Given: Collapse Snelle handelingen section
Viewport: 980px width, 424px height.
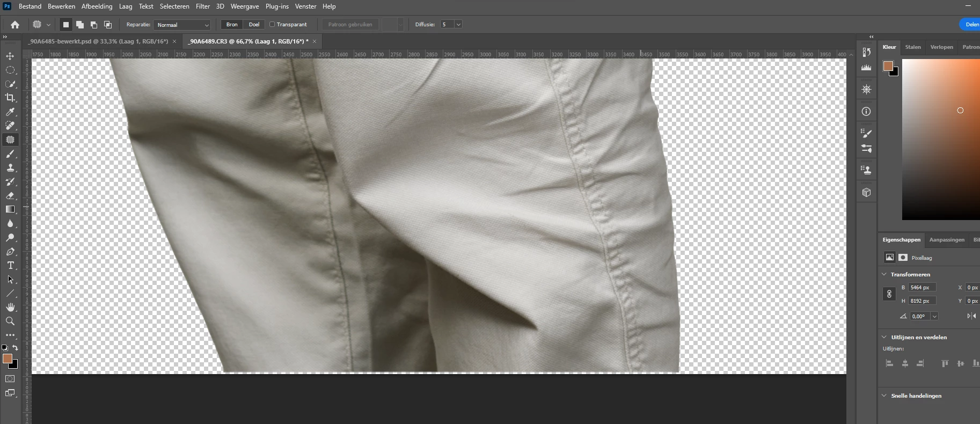Looking at the screenshot, I should tap(884, 396).
